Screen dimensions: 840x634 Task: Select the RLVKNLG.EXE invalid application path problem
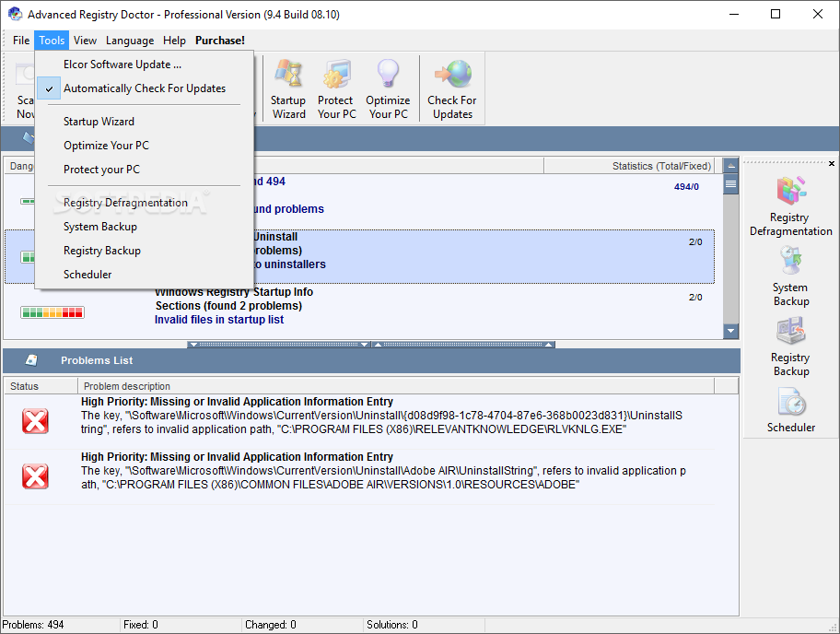[359, 421]
